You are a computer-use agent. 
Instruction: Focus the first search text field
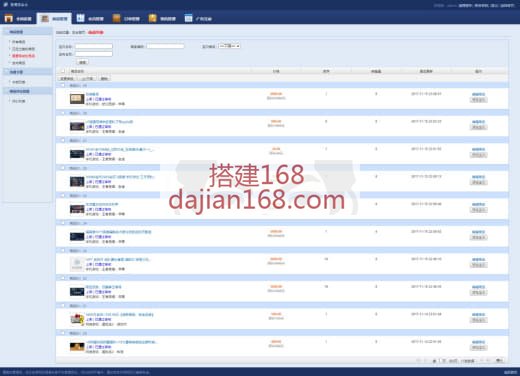click(94, 46)
